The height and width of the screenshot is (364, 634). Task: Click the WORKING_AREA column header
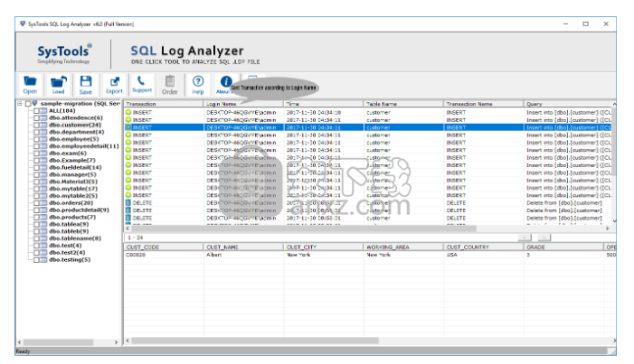point(403,247)
